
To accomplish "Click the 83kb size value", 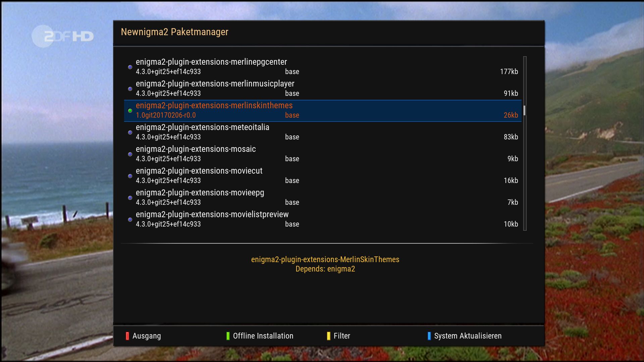I will point(511,137).
